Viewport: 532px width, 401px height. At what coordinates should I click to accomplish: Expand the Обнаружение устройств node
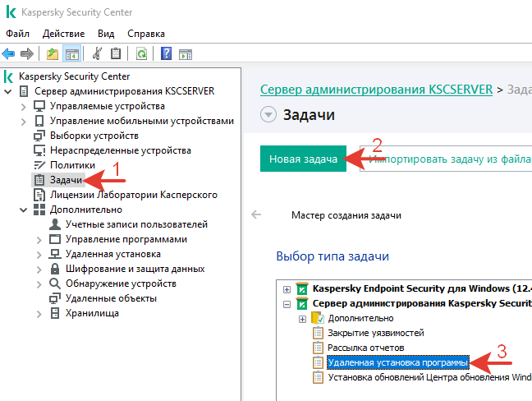[x=39, y=284]
